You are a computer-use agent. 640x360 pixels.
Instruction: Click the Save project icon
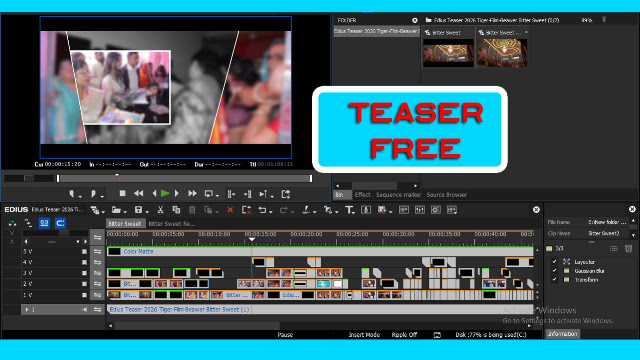pyautogui.click(x=138, y=210)
